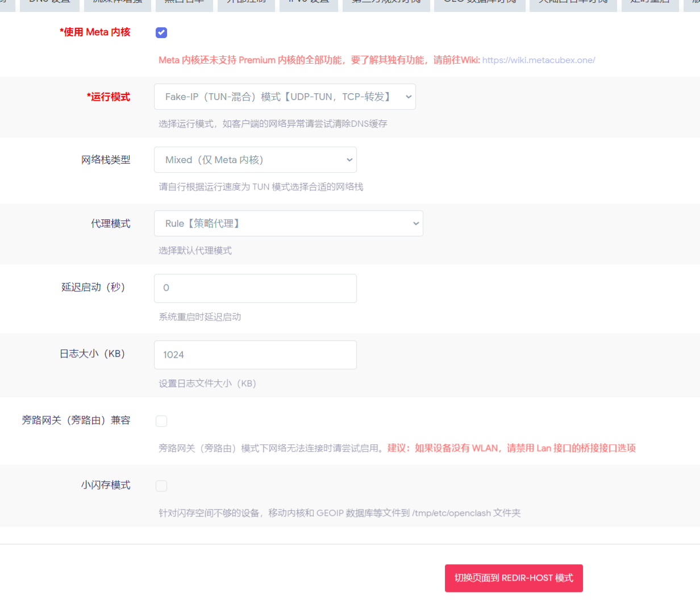Open the 代理模式 Rule dropdown
The image size is (700, 613).
coord(288,223)
